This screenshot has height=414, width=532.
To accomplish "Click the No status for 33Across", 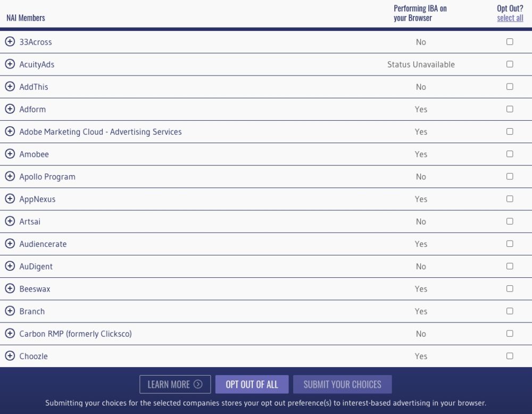I will (421, 42).
